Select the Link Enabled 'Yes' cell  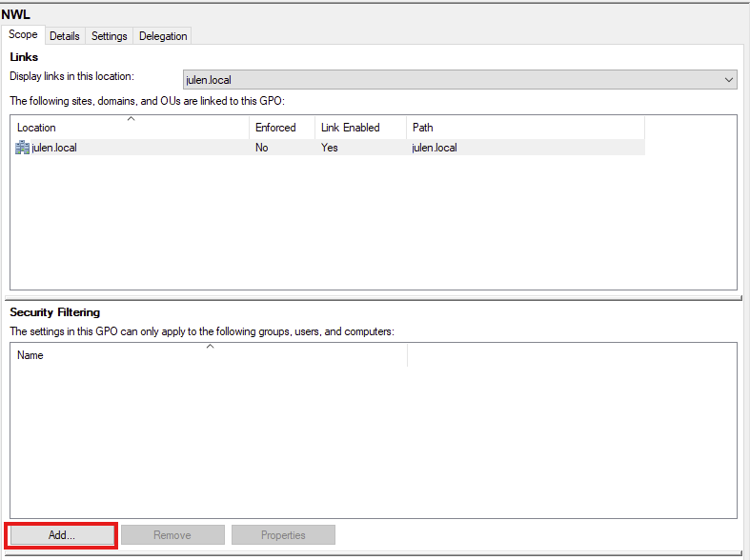coord(330,148)
